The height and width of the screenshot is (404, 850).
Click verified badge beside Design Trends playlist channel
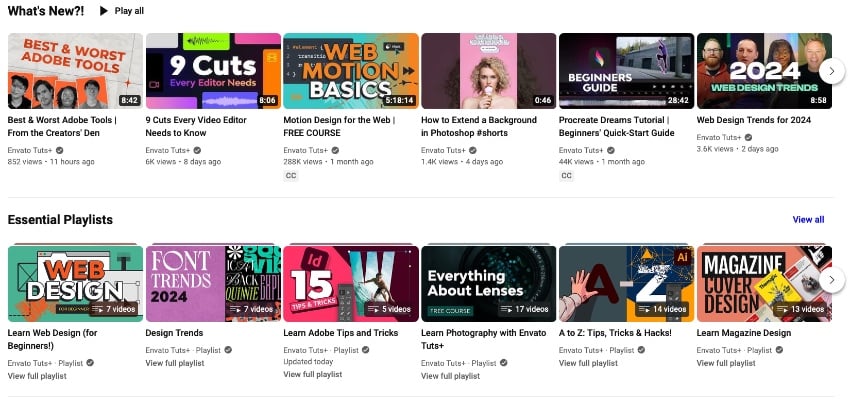[228, 350]
